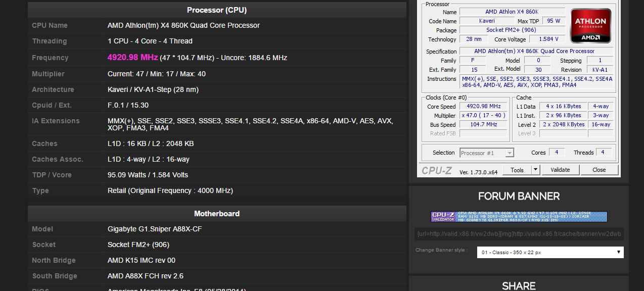Click the Code Name Kaveri field in CPU-Z
The height and width of the screenshot is (291, 644).
point(487,21)
